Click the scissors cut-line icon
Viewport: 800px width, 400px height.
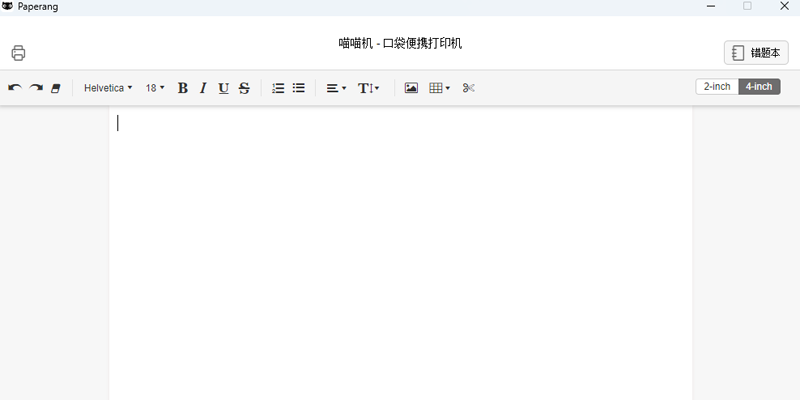tap(469, 88)
